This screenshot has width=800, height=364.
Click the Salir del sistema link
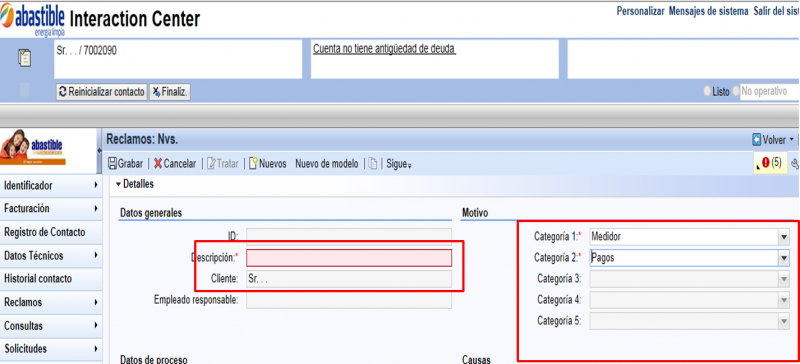[777, 11]
